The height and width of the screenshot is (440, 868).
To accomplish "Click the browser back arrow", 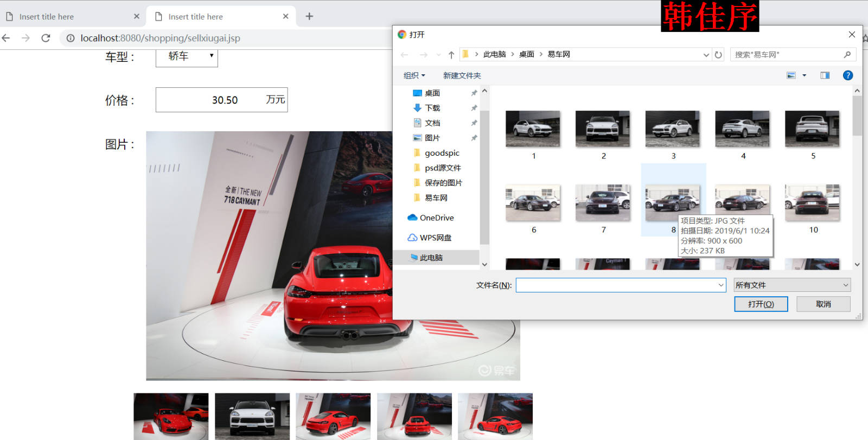I will pyautogui.click(x=6, y=38).
